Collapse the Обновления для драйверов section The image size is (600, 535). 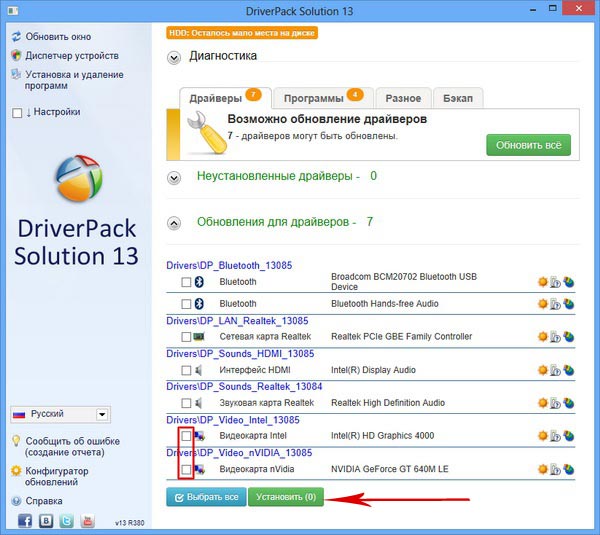tap(174, 223)
